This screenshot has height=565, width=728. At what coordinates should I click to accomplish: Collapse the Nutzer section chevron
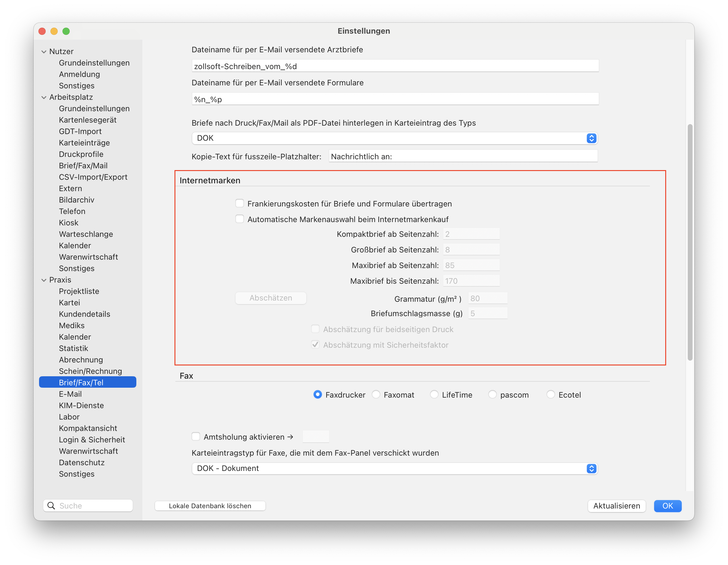tap(44, 52)
